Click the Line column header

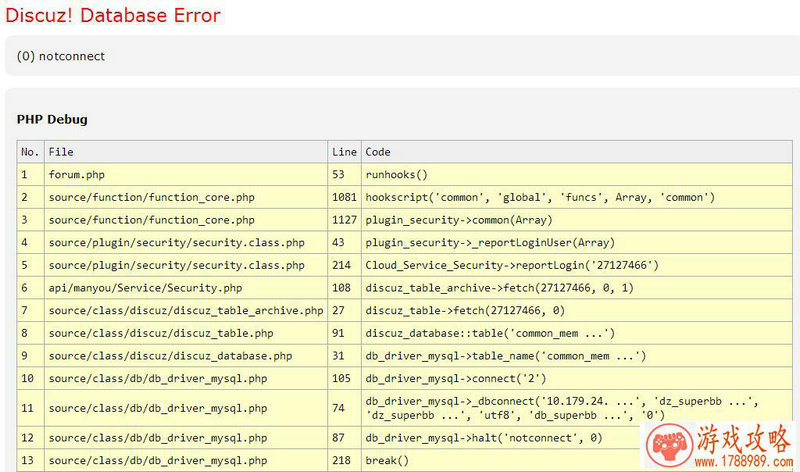[344, 152]
